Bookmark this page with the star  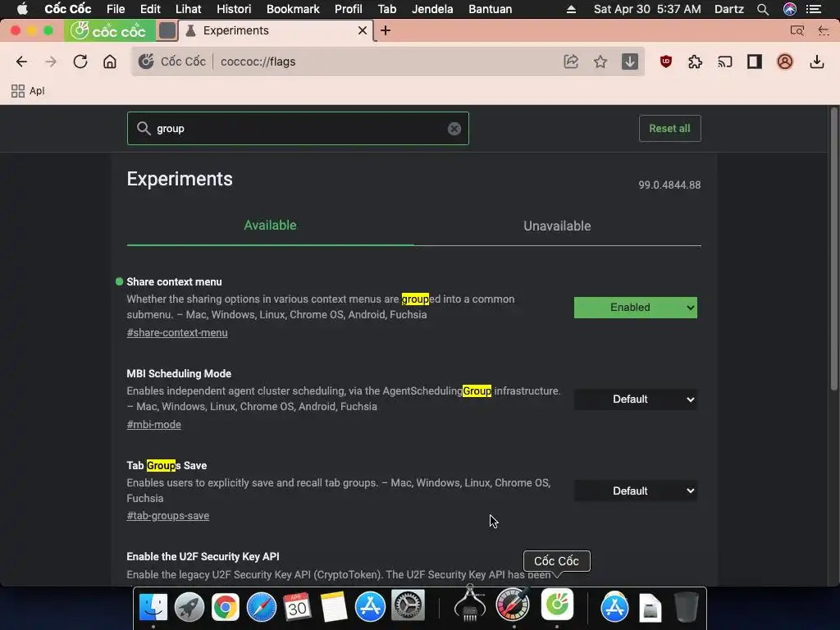click(600, 62)
